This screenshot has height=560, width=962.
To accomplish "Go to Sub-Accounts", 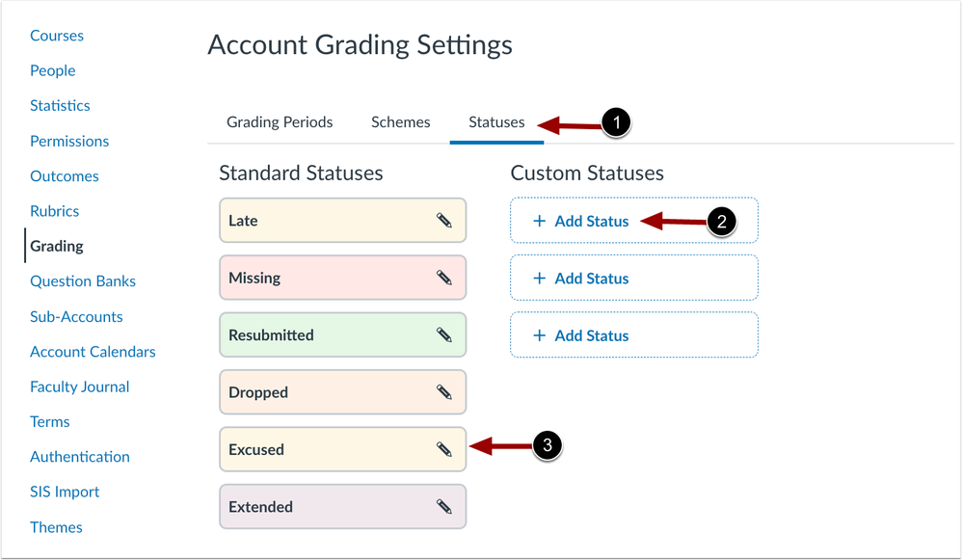I will click(x=76, y=316).
